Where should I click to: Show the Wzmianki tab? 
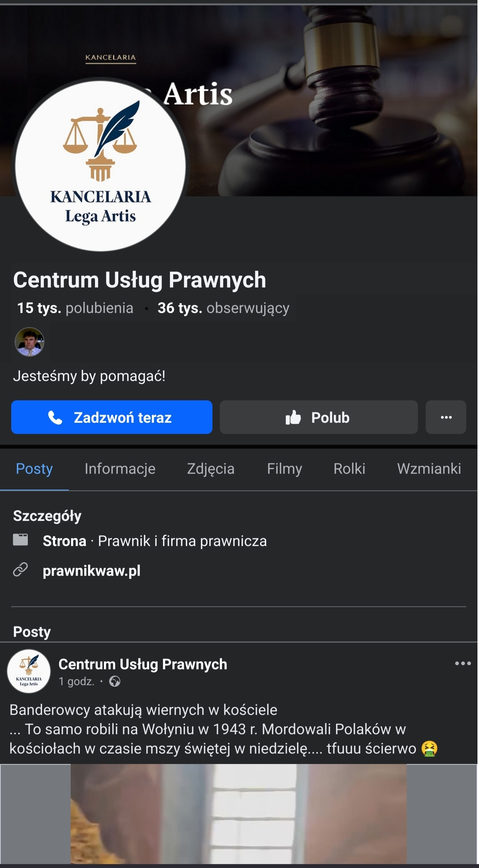point(429,469)
